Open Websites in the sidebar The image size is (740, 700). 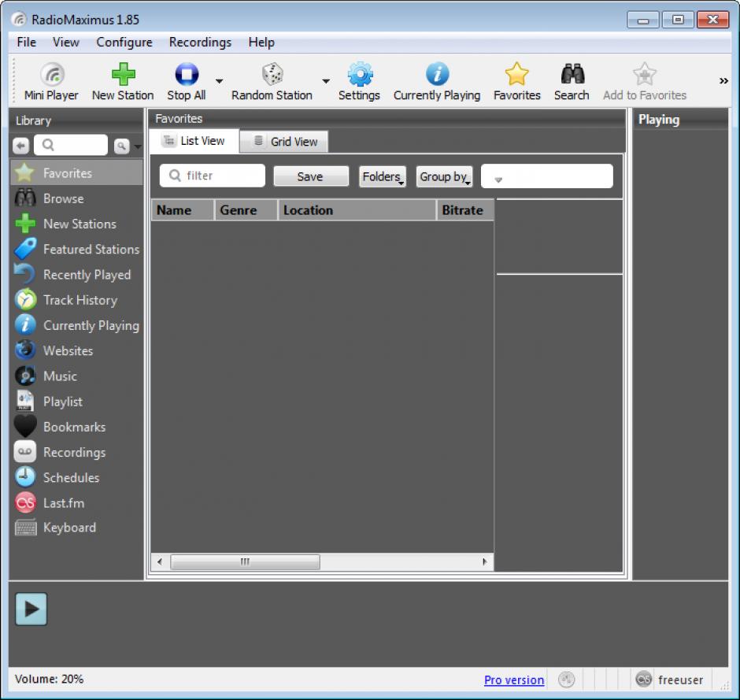pyautogui.click(x=76, y=350)
